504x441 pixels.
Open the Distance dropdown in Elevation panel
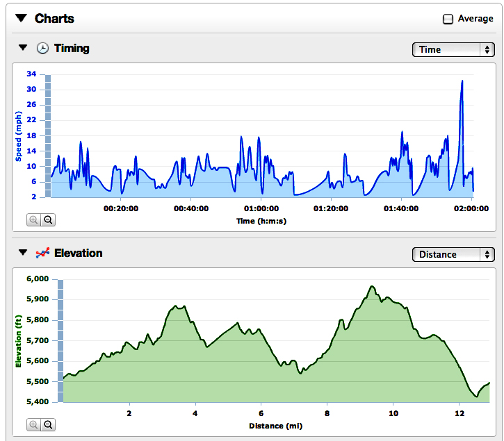click(453, 254)
